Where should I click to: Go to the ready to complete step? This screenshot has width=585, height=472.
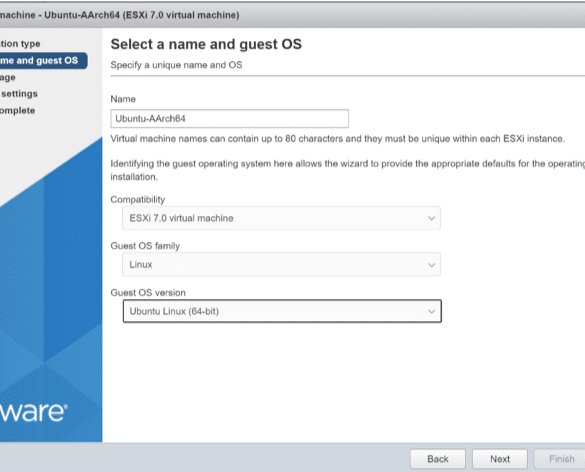tap(18, 110)
